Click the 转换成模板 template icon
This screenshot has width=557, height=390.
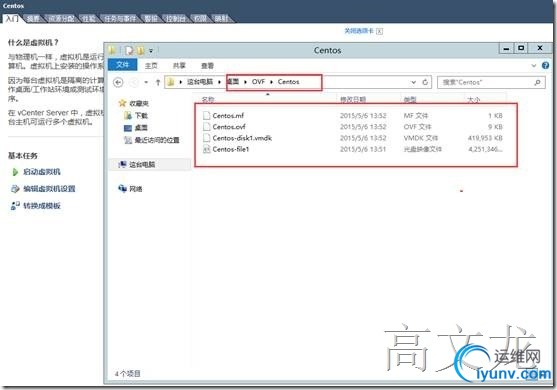tap(15, 205)
